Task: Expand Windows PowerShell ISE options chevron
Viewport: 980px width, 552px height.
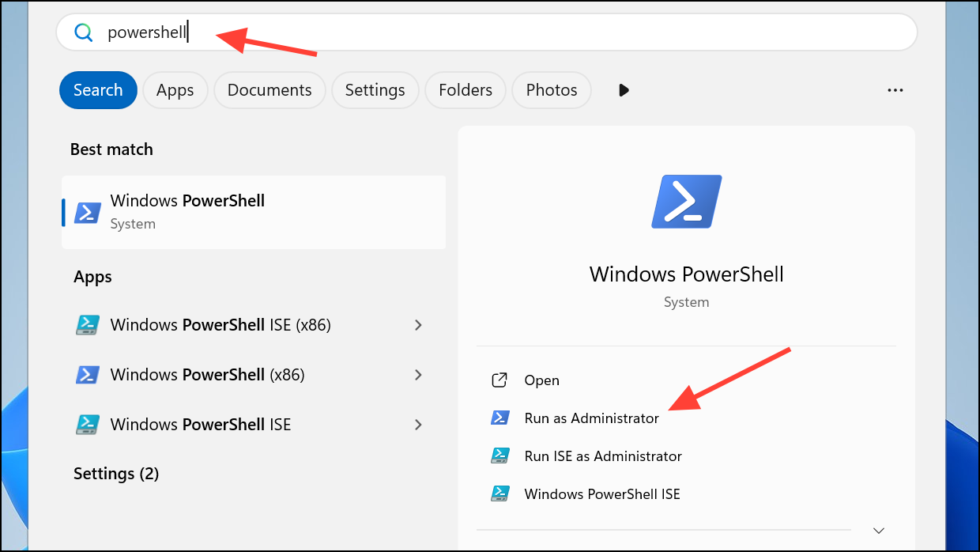Action: (418, 425)
